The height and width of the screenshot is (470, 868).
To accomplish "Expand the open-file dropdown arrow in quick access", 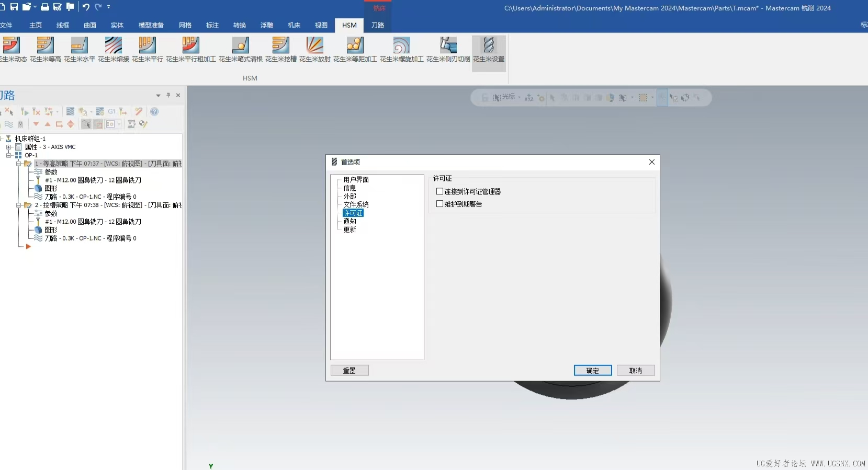I will coord(35,7).
